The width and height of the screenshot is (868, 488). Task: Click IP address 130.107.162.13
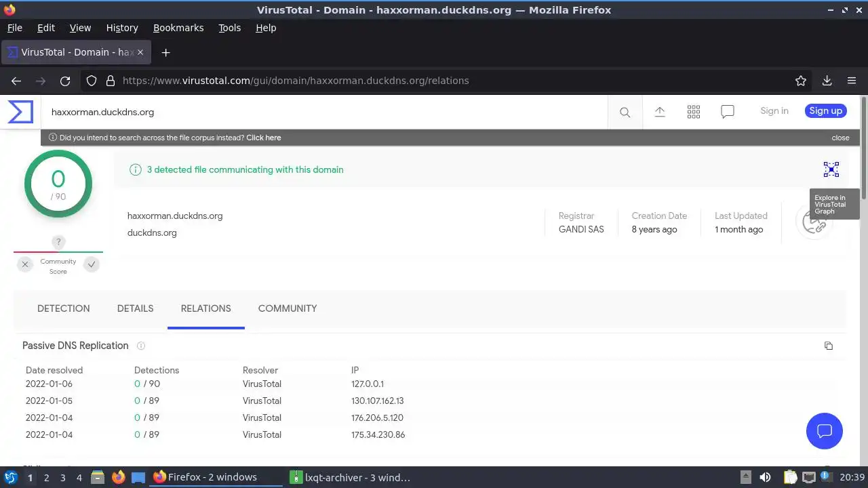pyautogui.click(x=377, y=401)
